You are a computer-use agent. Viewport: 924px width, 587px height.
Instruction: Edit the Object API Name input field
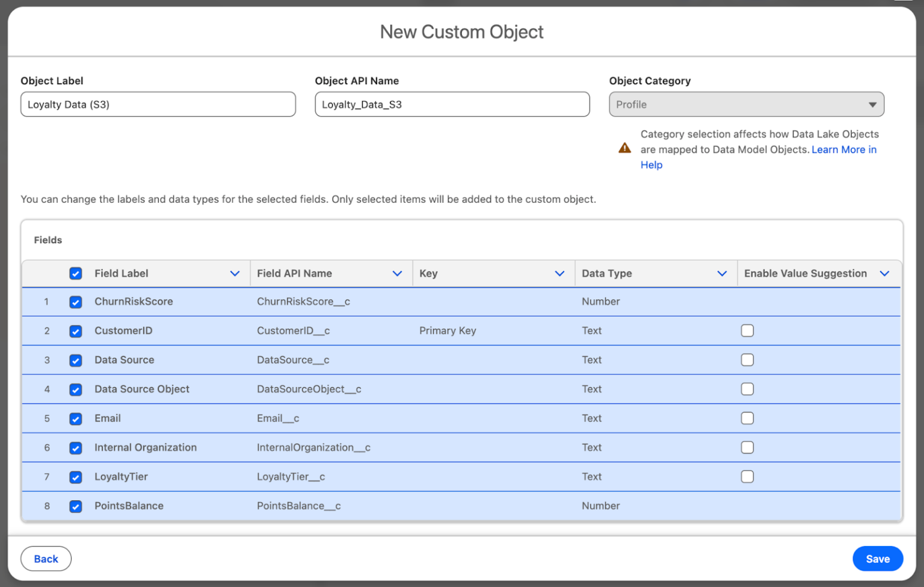pos(452,104)
